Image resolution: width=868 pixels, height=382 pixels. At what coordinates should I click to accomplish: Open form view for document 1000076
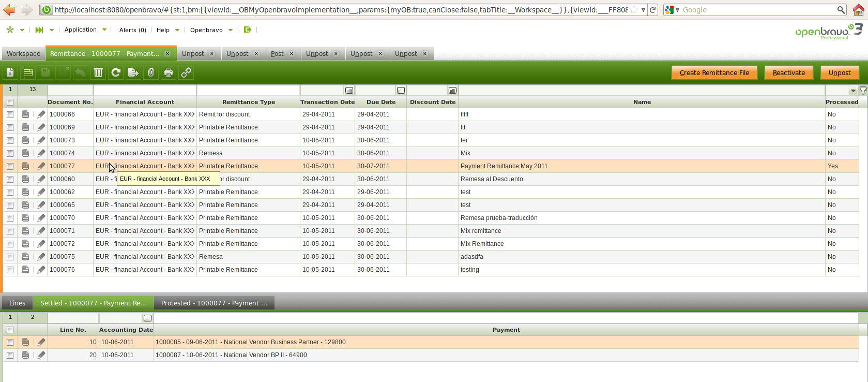pos(25,270)
